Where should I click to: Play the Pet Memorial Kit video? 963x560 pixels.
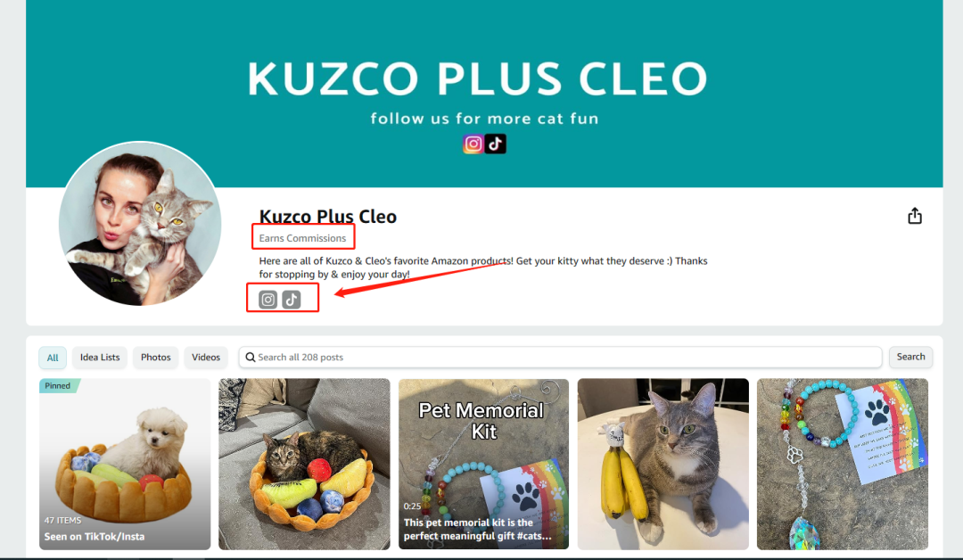[484, 465]
